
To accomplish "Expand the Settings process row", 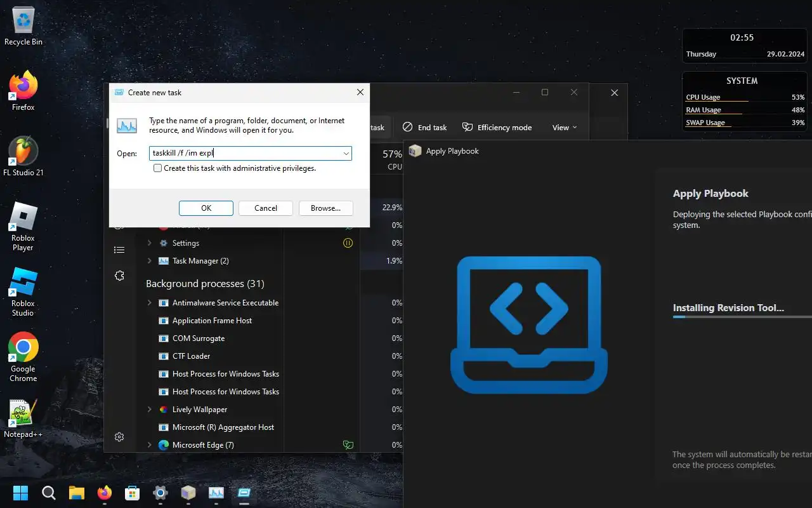I will 150,243.
